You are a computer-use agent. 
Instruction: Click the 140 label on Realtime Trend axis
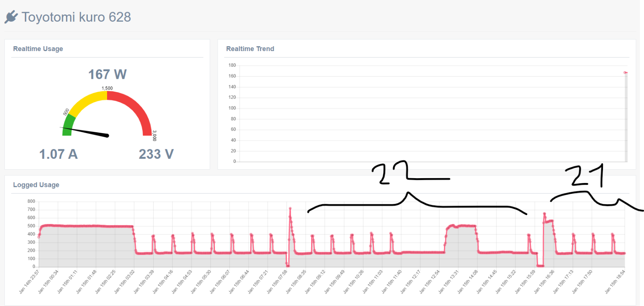[x=232, y=87]
